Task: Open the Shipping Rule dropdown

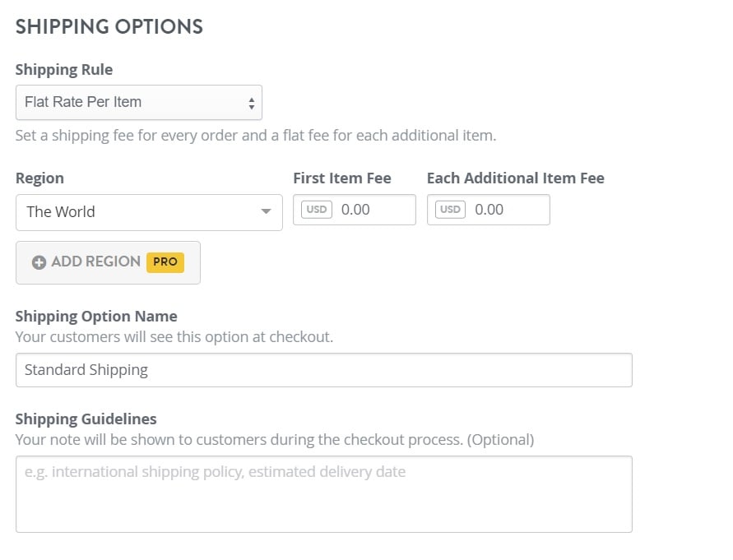Action: tap(139, 102)
